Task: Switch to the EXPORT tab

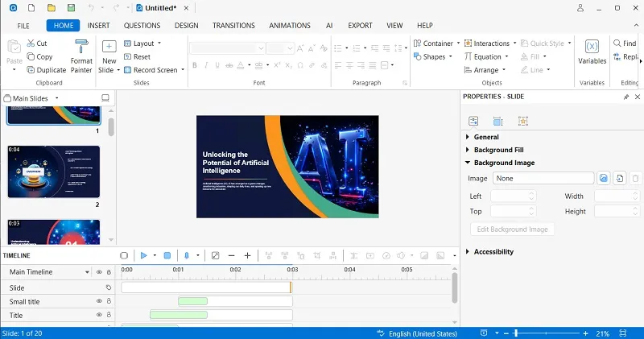Action: [360, 26]
